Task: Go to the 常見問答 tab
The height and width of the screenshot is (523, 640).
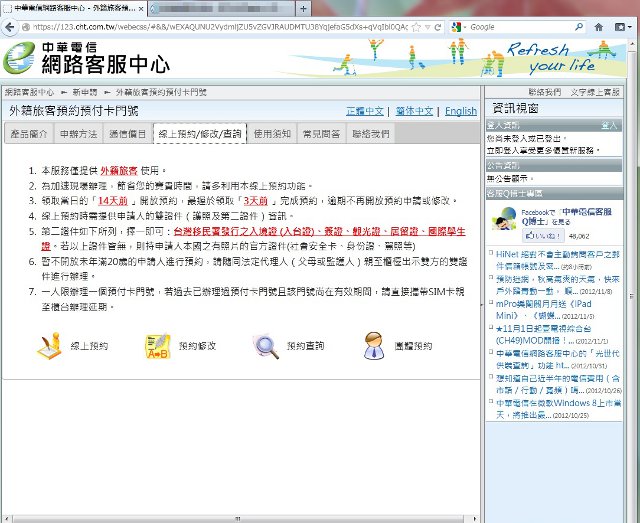Action: click(320, 133)
